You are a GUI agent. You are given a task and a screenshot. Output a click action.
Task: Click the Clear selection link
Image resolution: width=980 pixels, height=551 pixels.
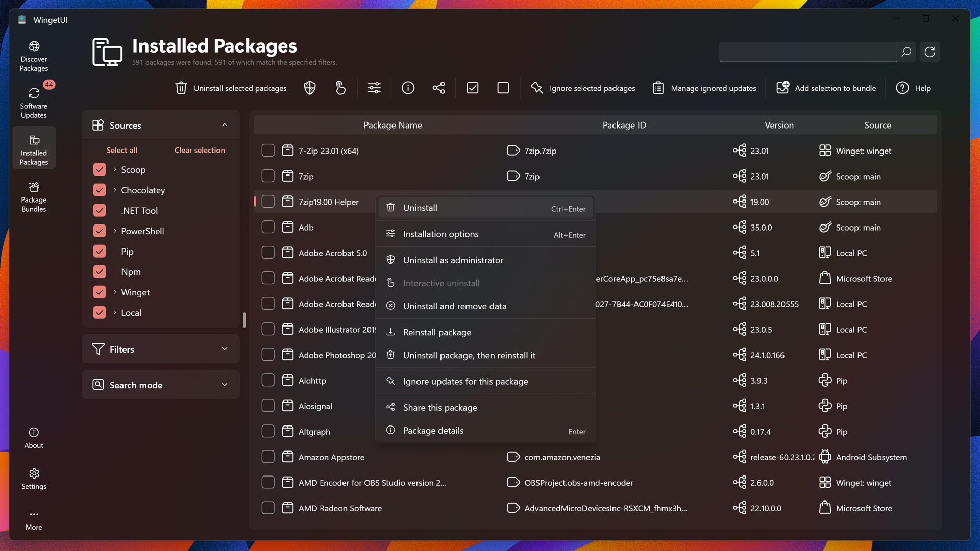click(x=200, y=150)
